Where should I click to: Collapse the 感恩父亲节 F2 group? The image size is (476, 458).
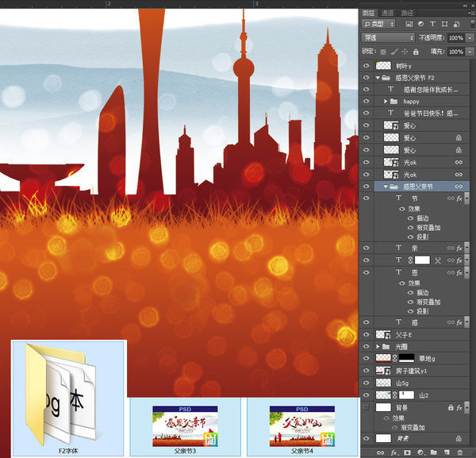tap(378, 78)
